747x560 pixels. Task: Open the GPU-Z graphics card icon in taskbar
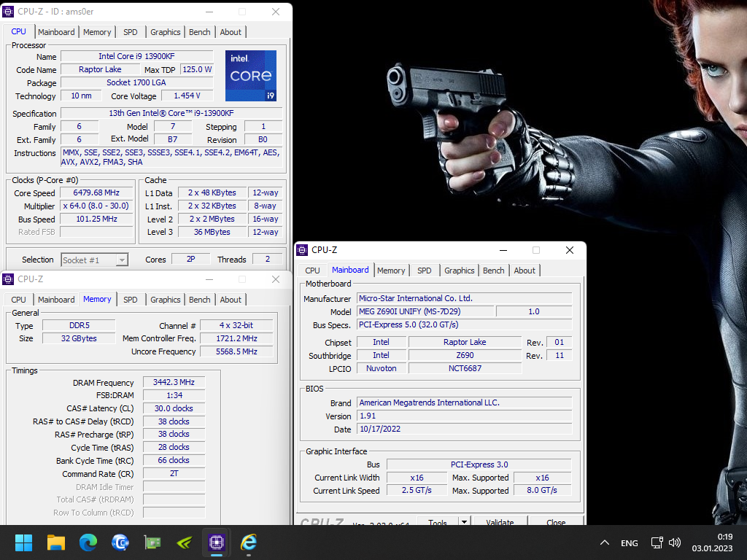tap(152, 542)
